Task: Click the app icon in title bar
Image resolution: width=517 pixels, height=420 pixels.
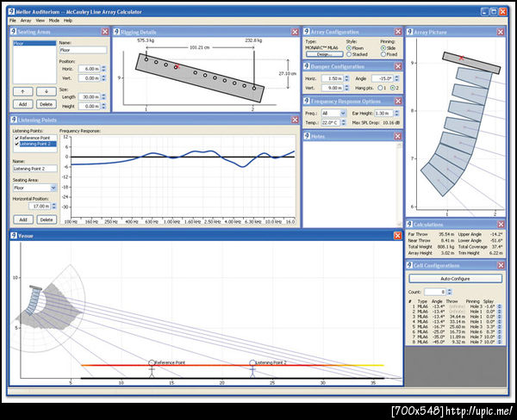Action: tap(11, 11)
